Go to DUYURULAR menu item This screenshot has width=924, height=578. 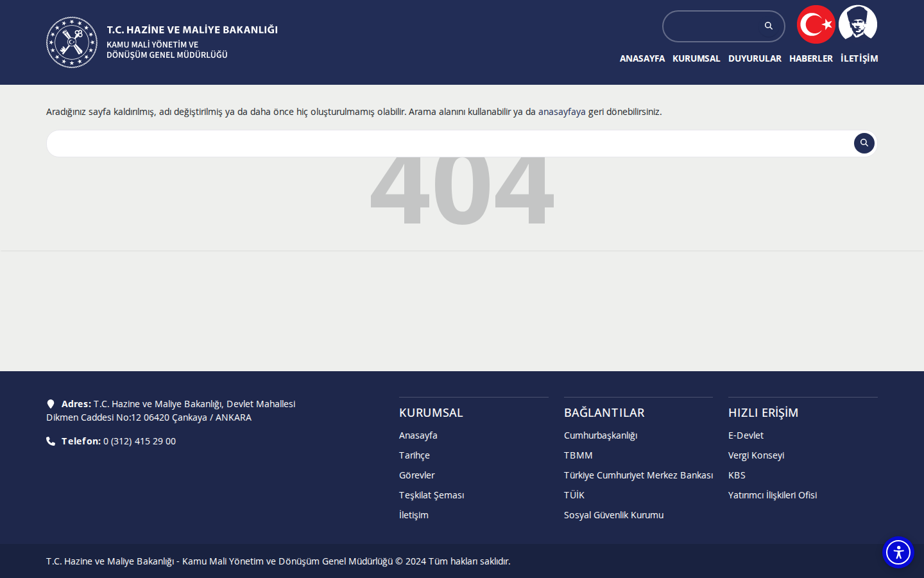coord(755,58)
